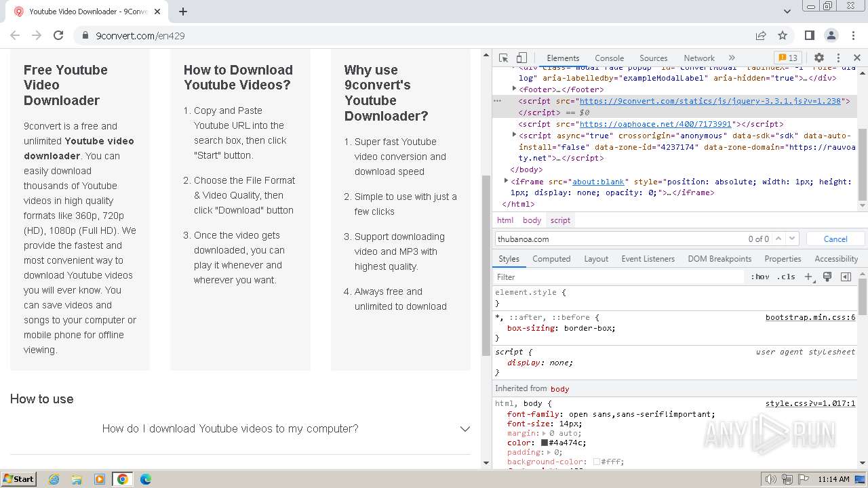The image size is (868, 488).
Task: Open the taskbar volume speaker icon
Action: 770,479
